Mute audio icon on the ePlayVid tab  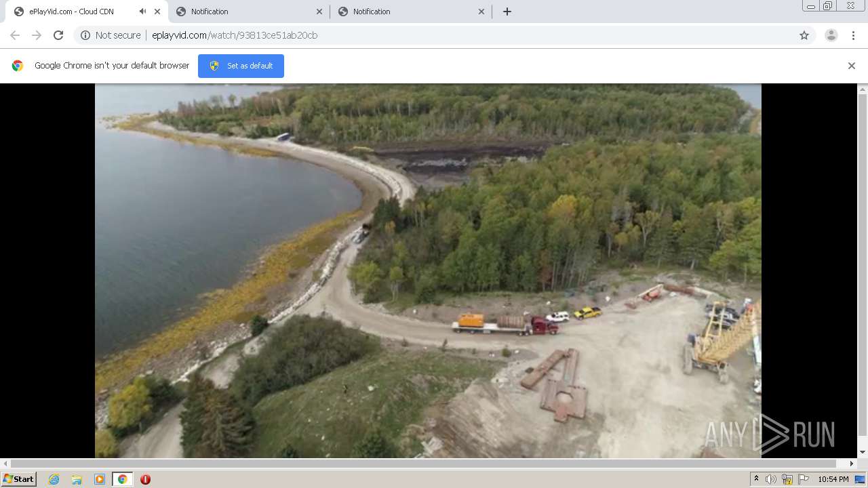pyautogui.click(x=142, y=12)
